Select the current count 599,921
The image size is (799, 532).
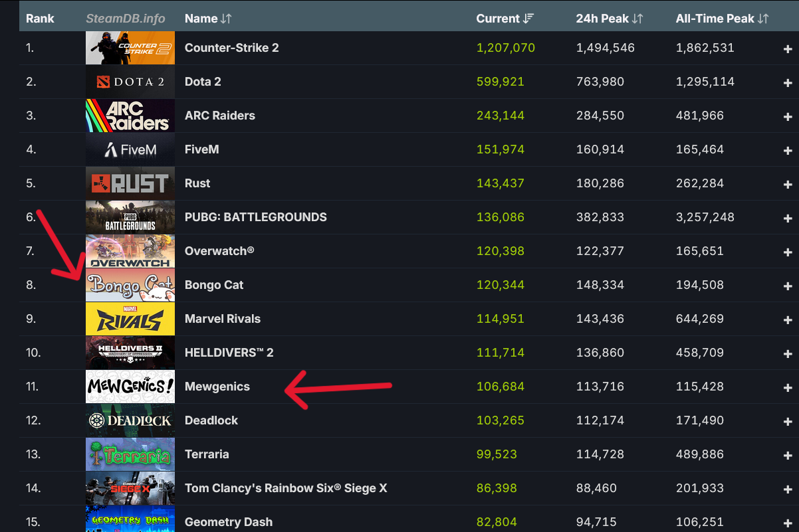(x=500, y=82)
